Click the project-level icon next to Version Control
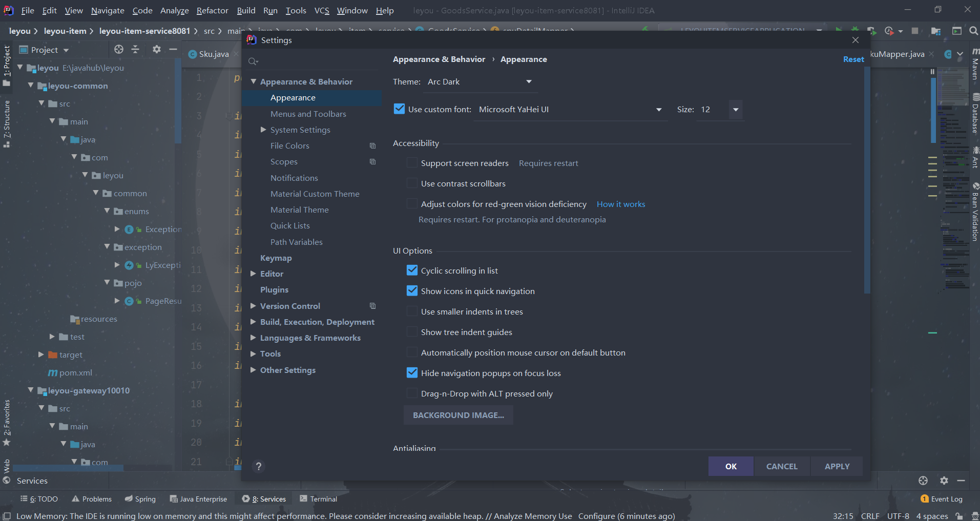Image resolution: width=980 pixels, height=521 pixels. (x=373, y=306)
